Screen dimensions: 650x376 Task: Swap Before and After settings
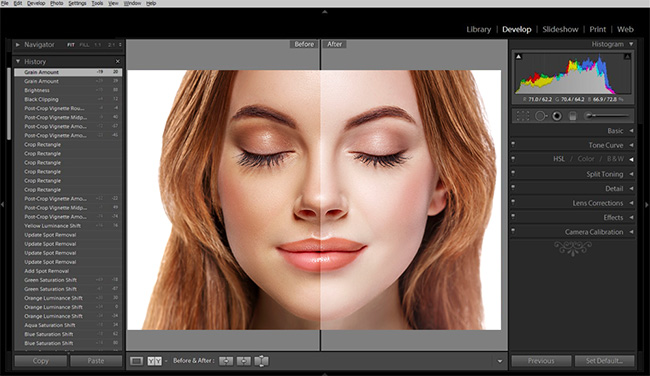(261, 361)
